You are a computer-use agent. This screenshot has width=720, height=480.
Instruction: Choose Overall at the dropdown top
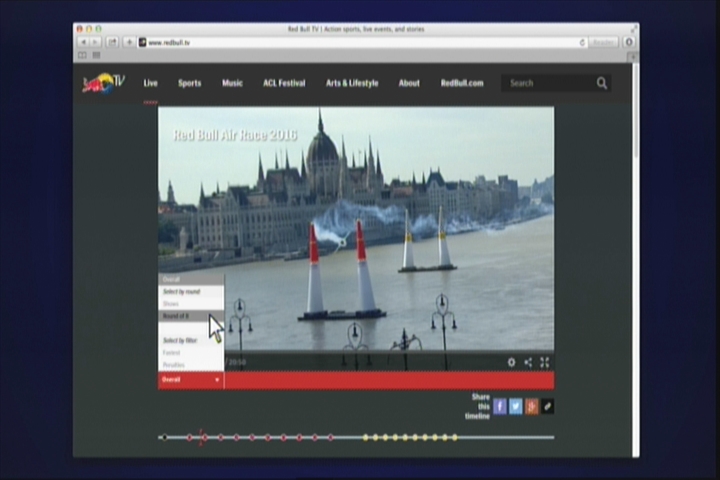tap(191, 279)
